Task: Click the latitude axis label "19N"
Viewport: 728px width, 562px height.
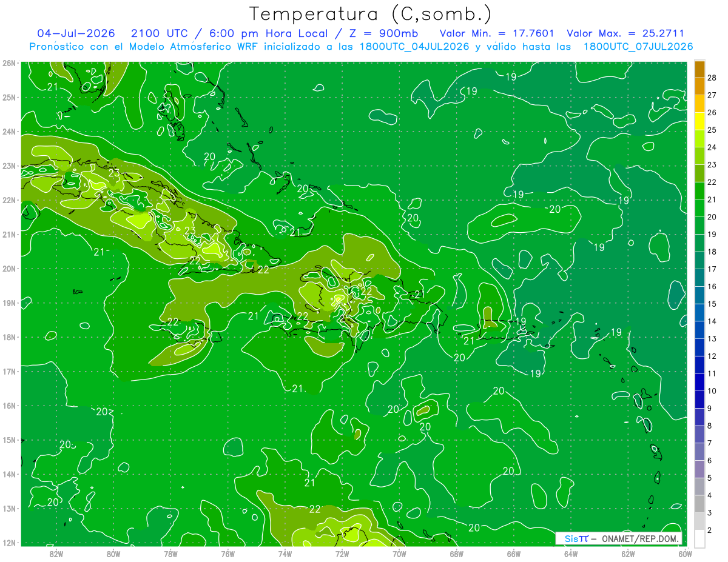Action: (x=8, y=303)
